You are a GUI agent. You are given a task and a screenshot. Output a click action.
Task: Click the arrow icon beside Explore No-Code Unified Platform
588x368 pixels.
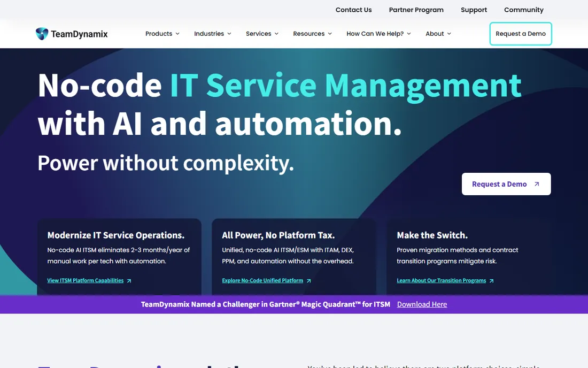pyautogui.click(x=308, y=281)
